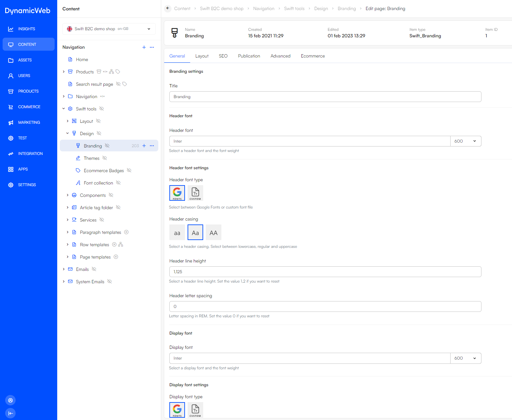Go to Design breadcrumb link
Screen dimensions: 512x420
[x=321, y=8]
